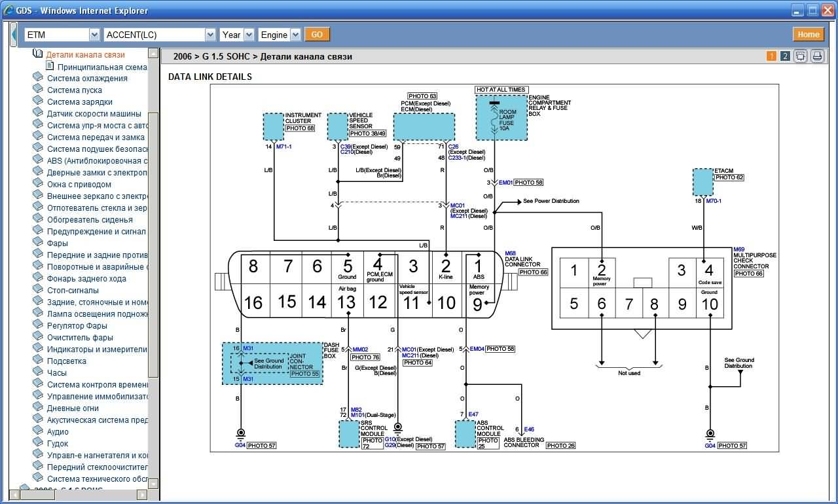
Task: Click the book icon beside Регулятор Фары
Action: (x=38, y=325)
